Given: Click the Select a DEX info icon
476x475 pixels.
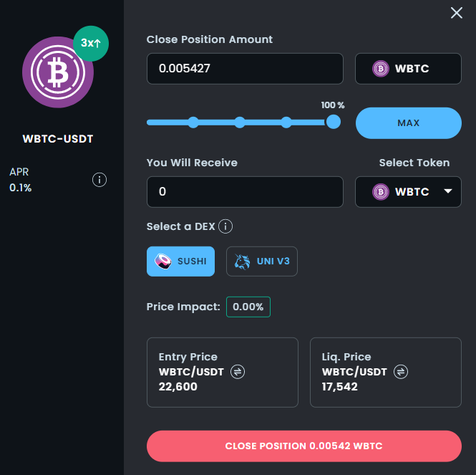Looking at the screenshot, I should [225, 226].
